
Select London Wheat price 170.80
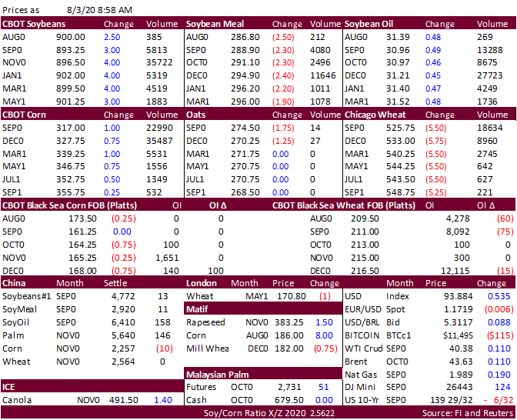pyautogui.click(x=291, y=296)
